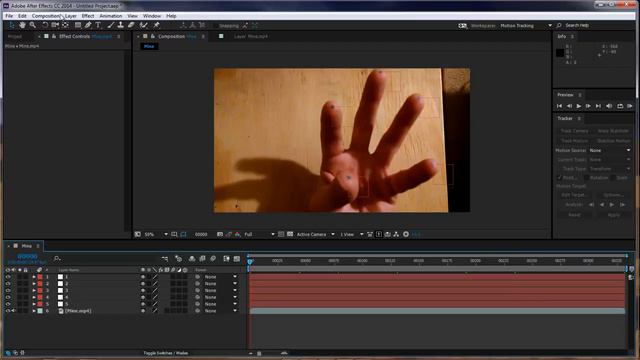
Task: Open the Edit menu
Action: (x=22, y=16)
